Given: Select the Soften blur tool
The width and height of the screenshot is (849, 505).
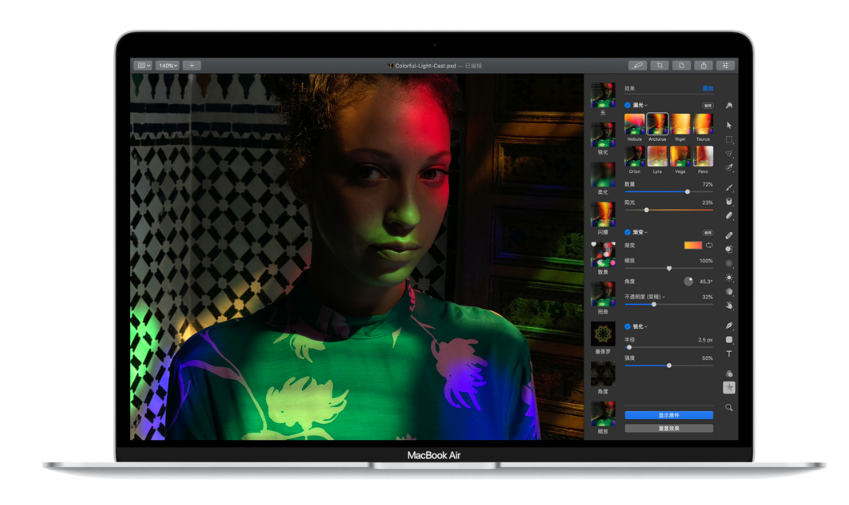Looking at the screenshot, I should [729, 264].
